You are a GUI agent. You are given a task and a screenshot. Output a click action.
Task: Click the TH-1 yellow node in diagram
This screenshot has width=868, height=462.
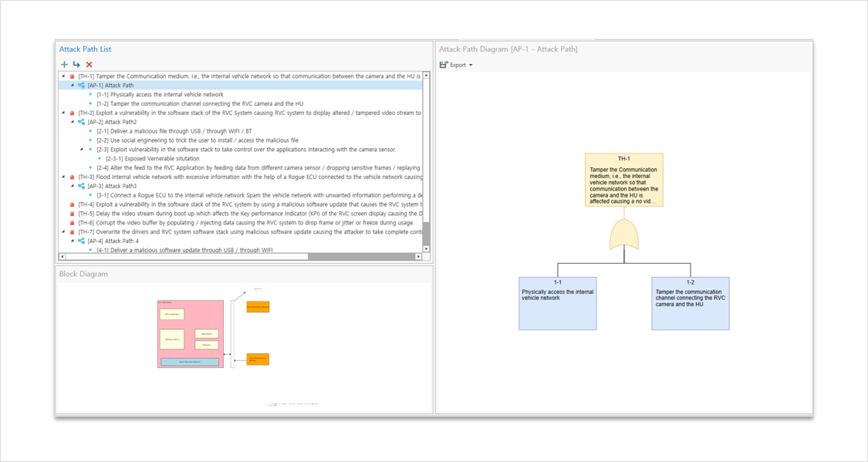pos(624,180)
